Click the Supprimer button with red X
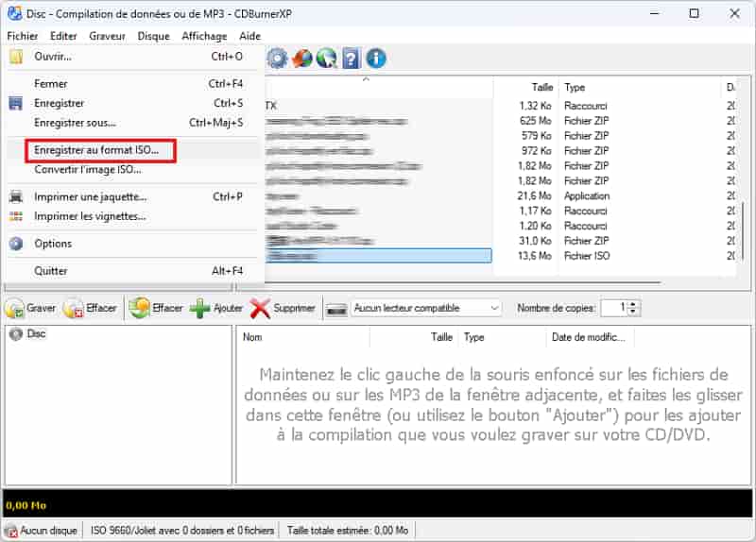The width and height of the screenshot is (756, 542). click(x=283, y=308)
